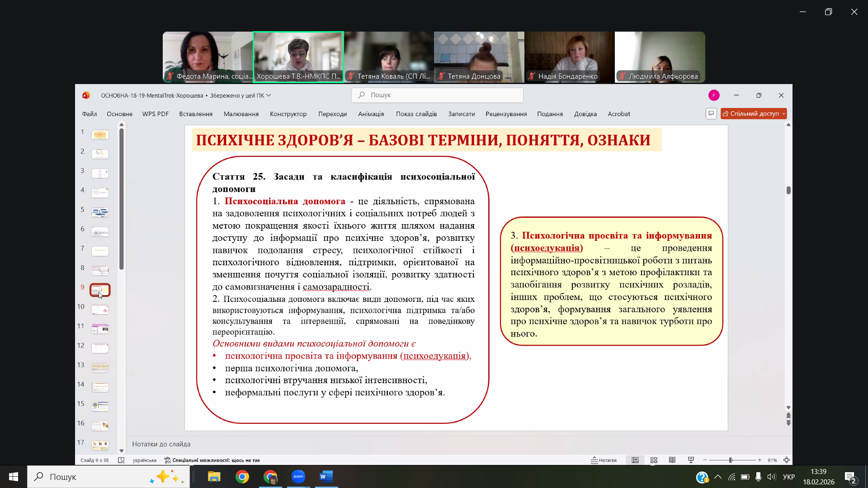Image resolution: width=868 pixels, height=488 pixels.
Task: Select Normal view icon in status bar
Action: coord(635,460)
